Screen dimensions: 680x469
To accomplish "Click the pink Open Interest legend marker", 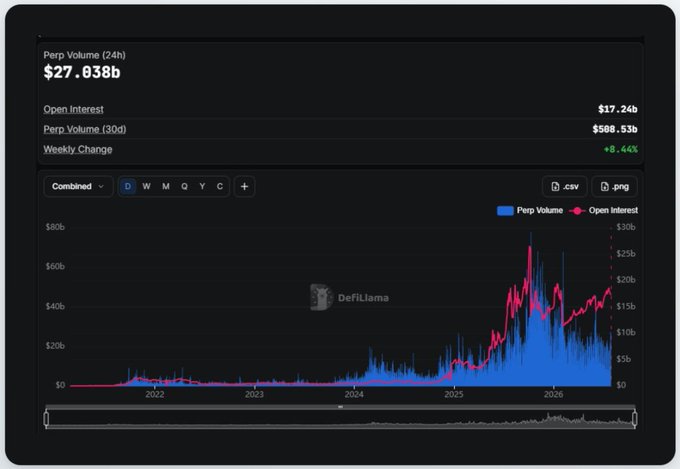I will [577, 211].
